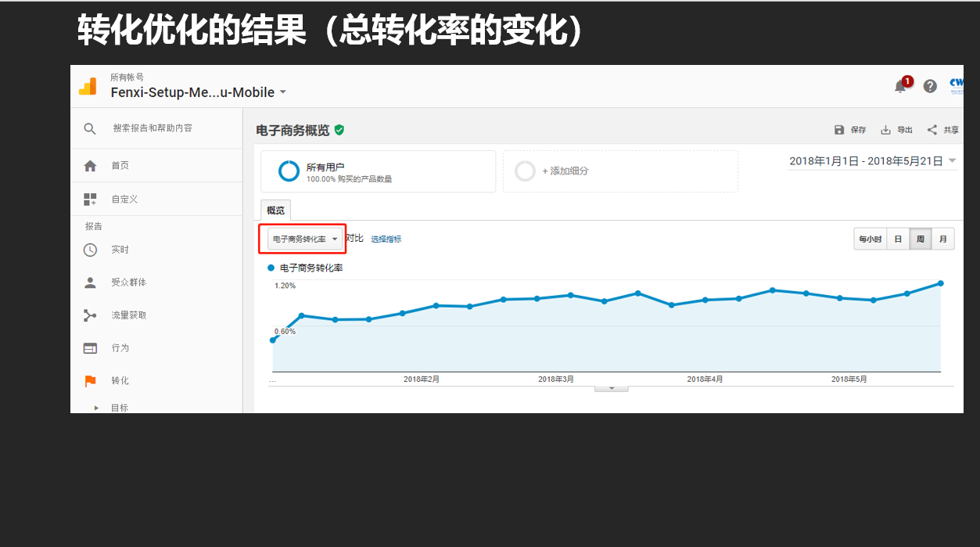Select the 概览 tab
The width and height of the screenshot is (980, 547).
pyautogui.click(x=276, y=211)
